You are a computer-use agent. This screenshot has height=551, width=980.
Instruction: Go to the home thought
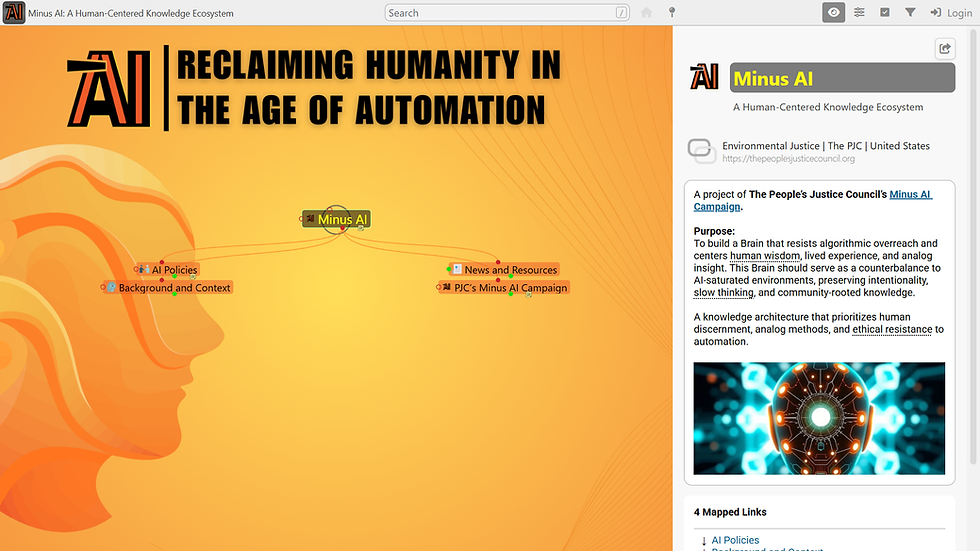pyautogui.click(x=647, y=12)
